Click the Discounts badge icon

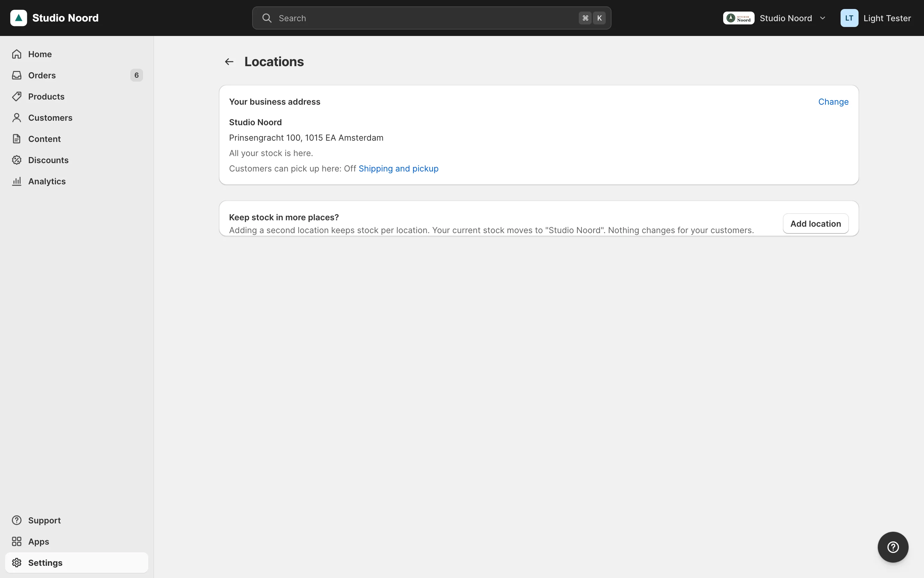pos(16,160)
